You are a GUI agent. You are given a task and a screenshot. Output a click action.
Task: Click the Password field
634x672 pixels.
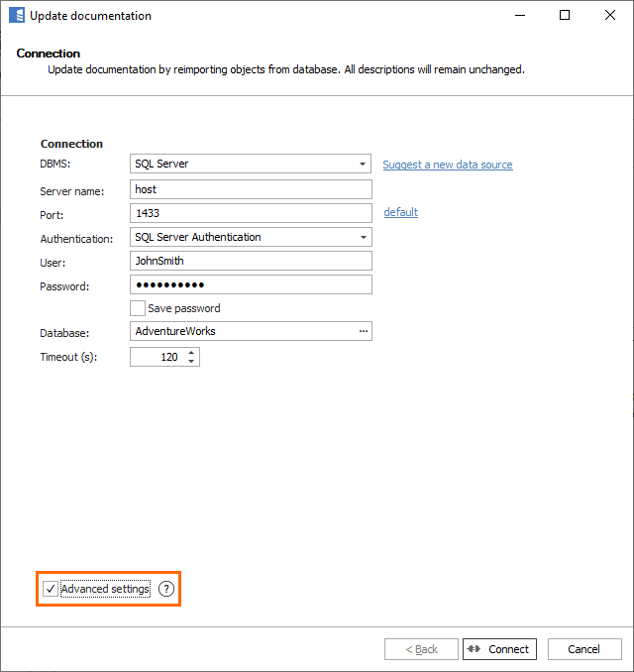click(x=250, y=284)
